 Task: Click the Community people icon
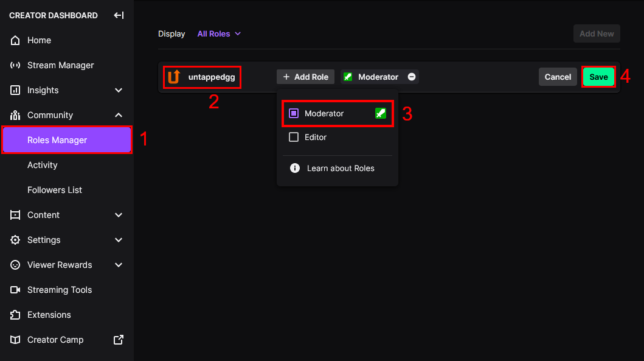click(x=15, y=115)
